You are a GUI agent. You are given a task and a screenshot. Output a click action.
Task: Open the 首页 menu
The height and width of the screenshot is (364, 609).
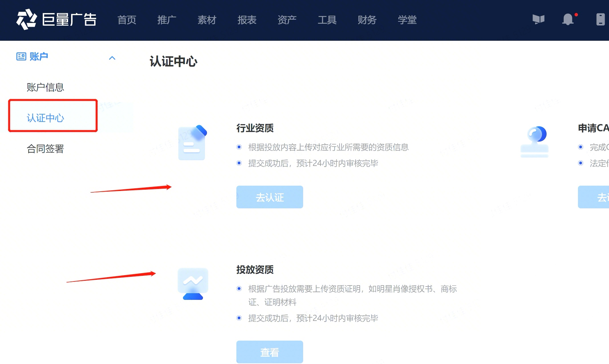point(127,20)
